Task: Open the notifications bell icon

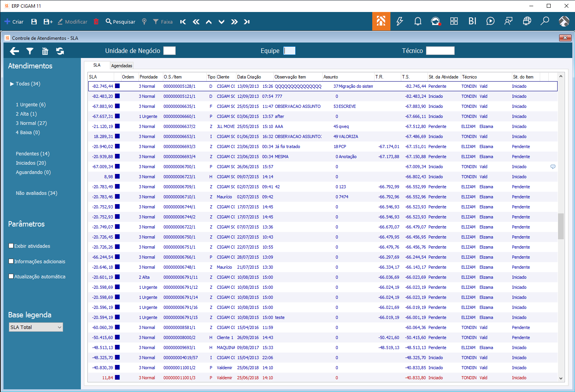Action: tap(418, 21)
